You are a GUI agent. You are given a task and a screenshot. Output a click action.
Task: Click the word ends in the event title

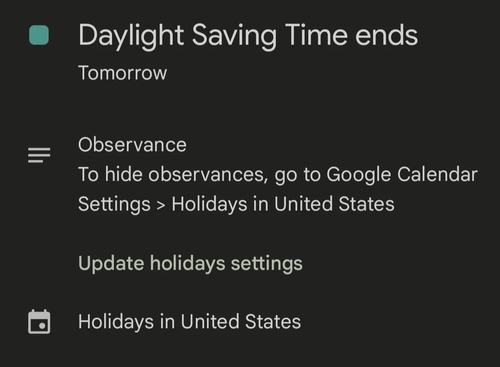[387, 35]
